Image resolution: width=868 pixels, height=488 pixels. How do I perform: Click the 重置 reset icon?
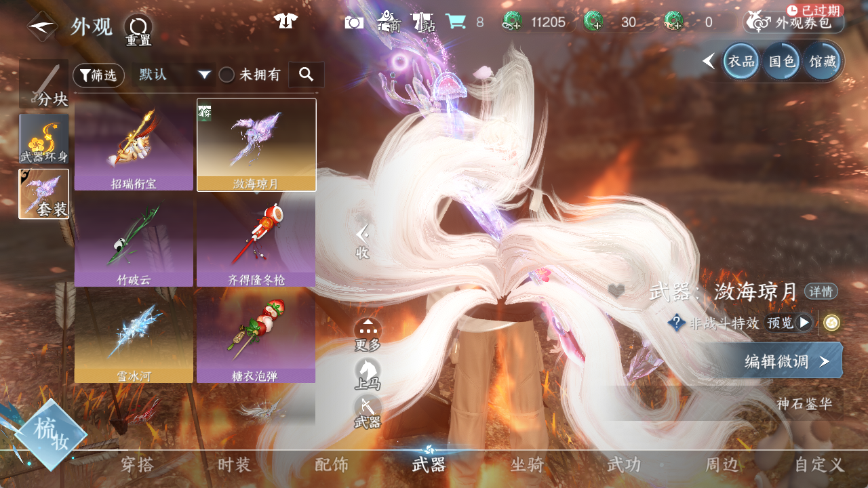point(138,30)
